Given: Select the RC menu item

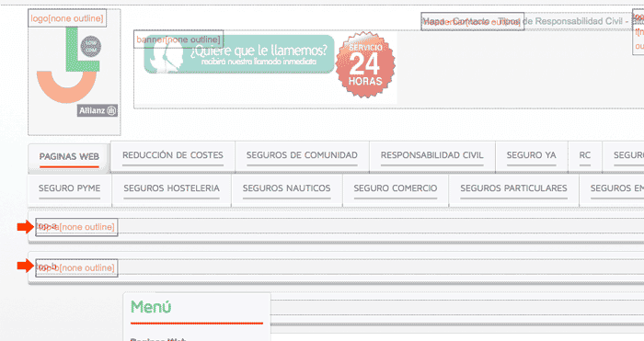Looking at the screenshot, I should coord(585,155).
